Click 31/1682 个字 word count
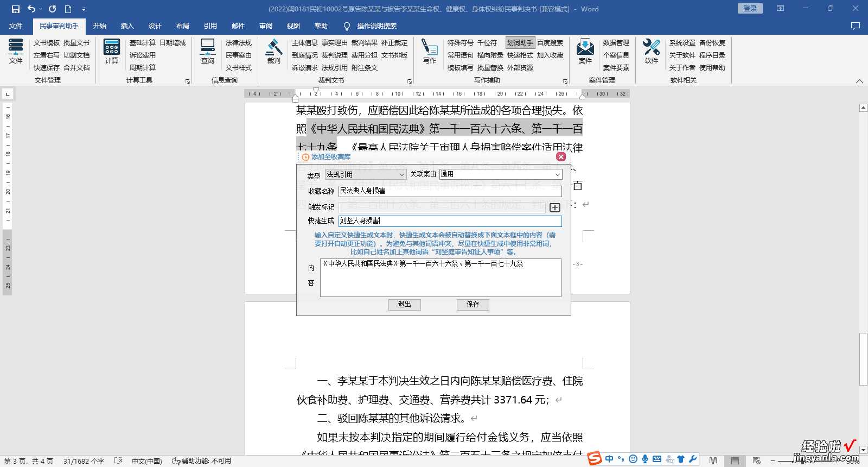This screenshot has height=467, width=868. click(x=84, y=461)
